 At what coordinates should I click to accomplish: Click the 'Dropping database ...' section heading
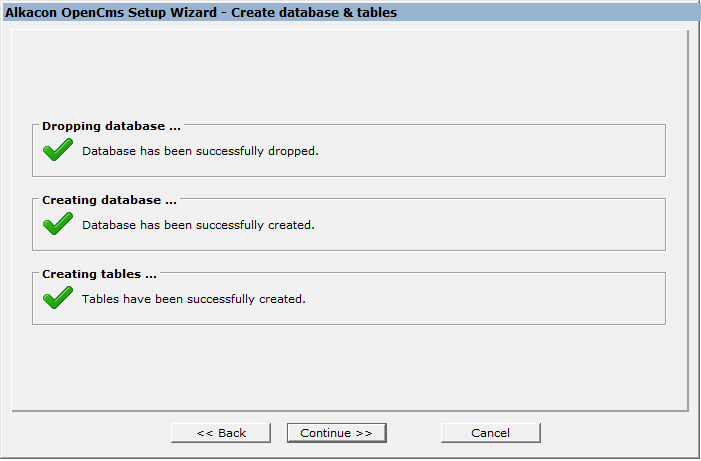pos(111,127)
